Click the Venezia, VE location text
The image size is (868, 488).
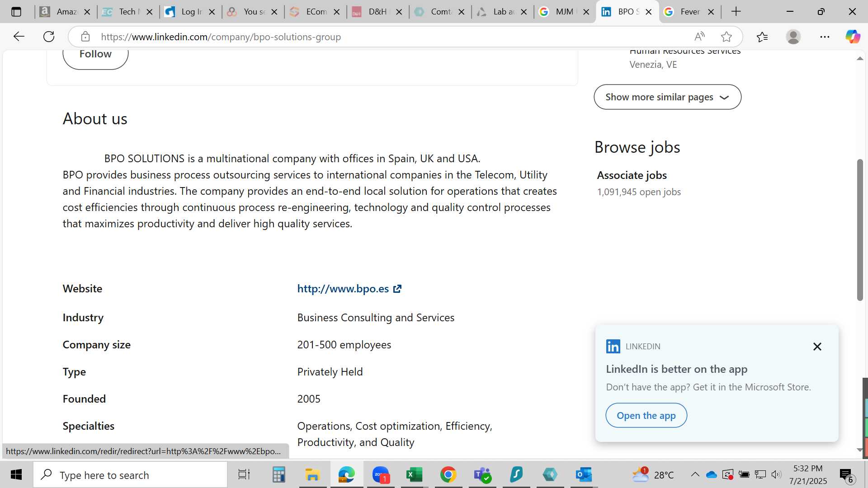pos(653,65)
